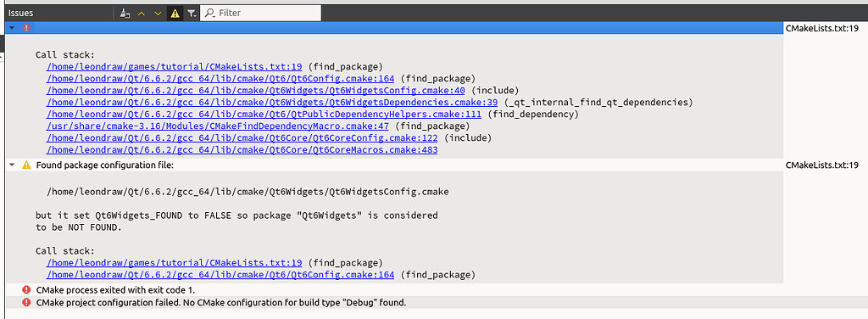The image size is (868, 319).
Task: Click the magnifier icon in Filter box
Action: click(x=210, y=13)
